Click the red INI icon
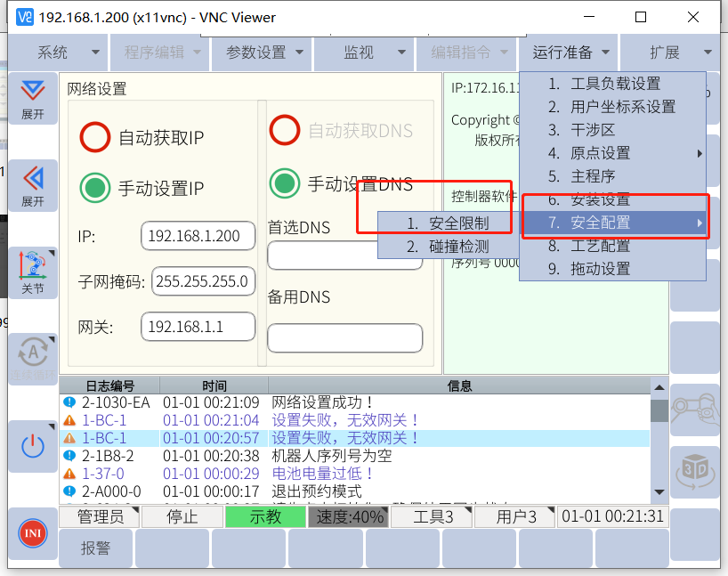Viewport: 728px width, 576px height. 33,533
